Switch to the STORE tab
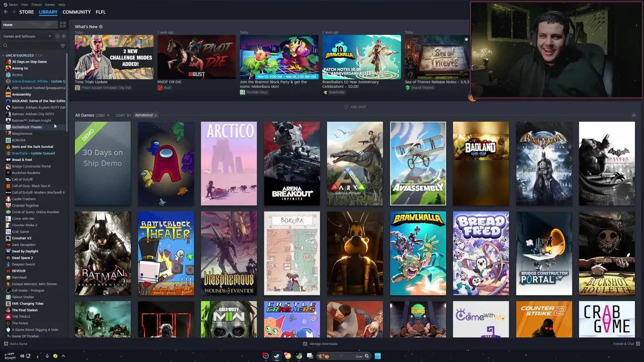This screenshot has width=644, height=362. (27, 12)
